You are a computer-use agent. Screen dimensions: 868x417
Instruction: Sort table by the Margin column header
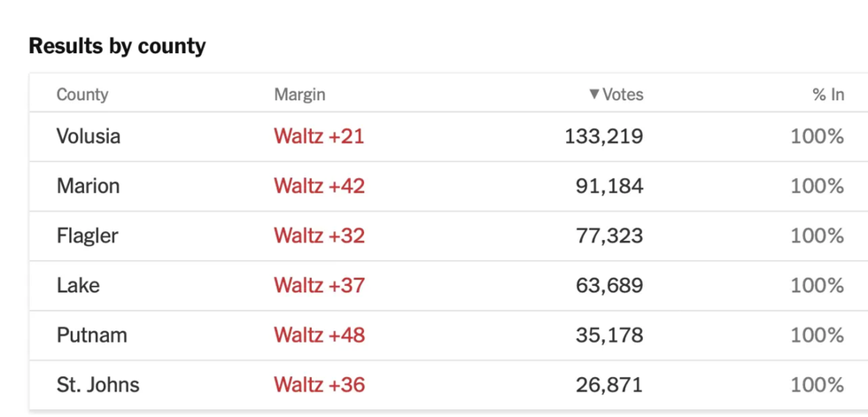click(299, 95)
